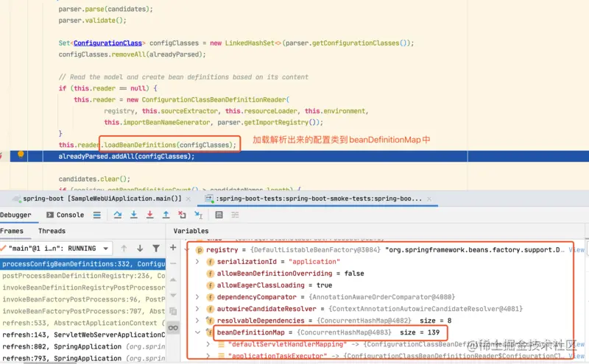Toggle the glasses show watches icon

pos(173,328)
